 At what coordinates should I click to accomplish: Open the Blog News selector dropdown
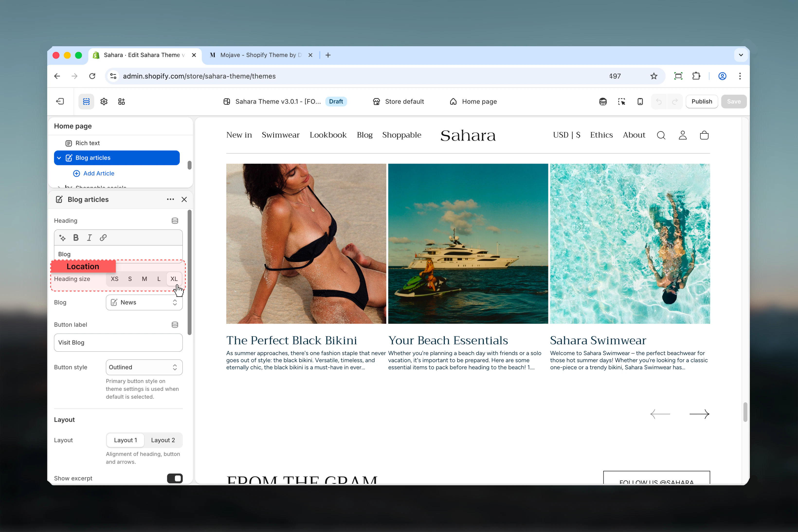click(x=144, y=302)
